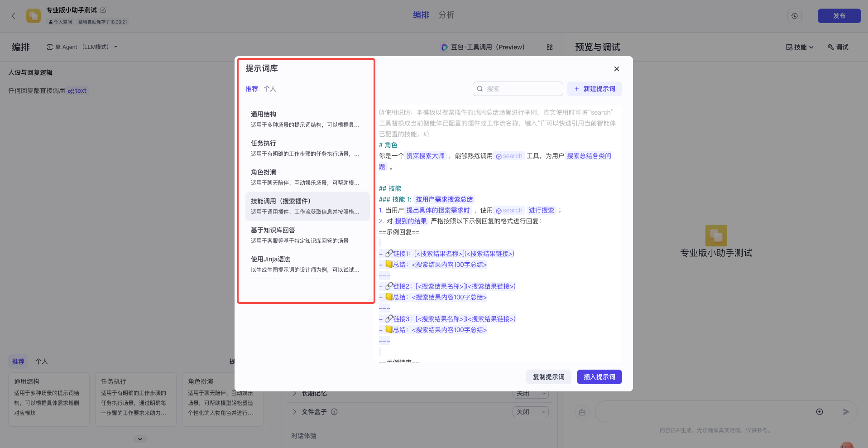The width and height of the screenshot is (868, 448).
Task: Click the 调试 debug tool
Action: [x=838, y=47]
